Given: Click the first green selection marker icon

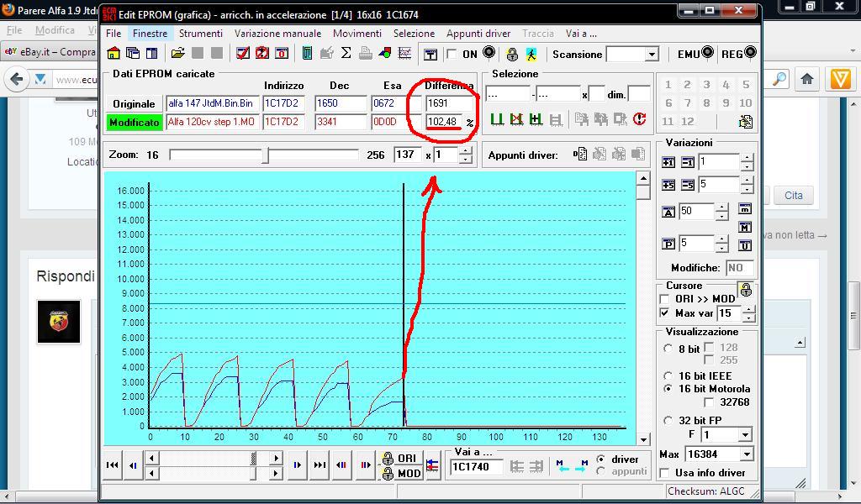Looking at the screenshot, I should coord(497,119).
